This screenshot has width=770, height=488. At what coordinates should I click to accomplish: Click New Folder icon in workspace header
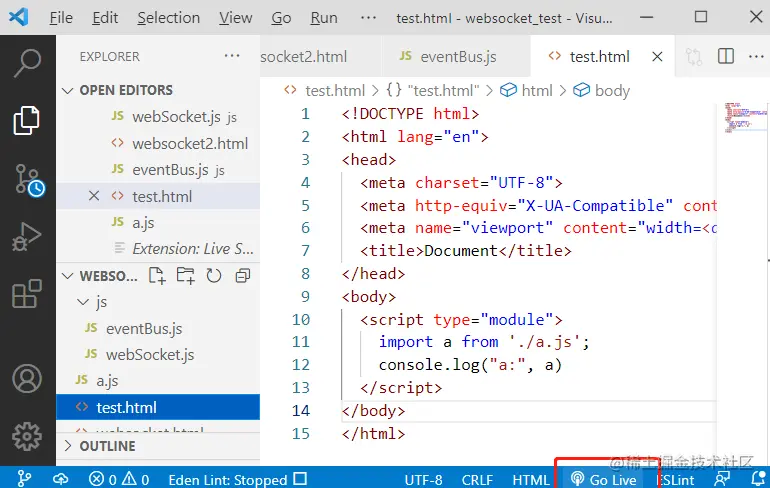coord(186,275)
